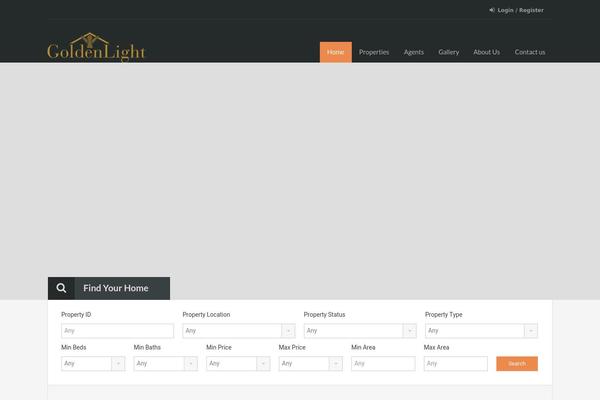The image size is (600, 400).
Task: Click the magnifier icon beside Find Your Home
Action: coord(61,288)
